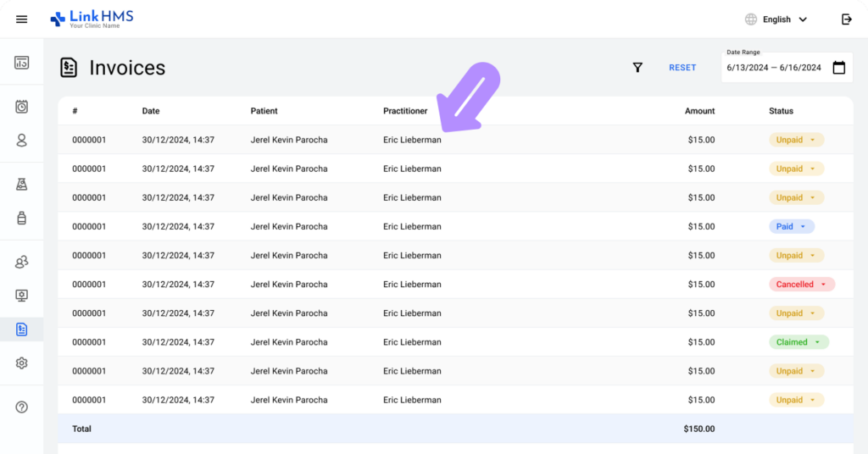Open the hamburger menu
The image size is (868, 454).
[x=21, y=19]
